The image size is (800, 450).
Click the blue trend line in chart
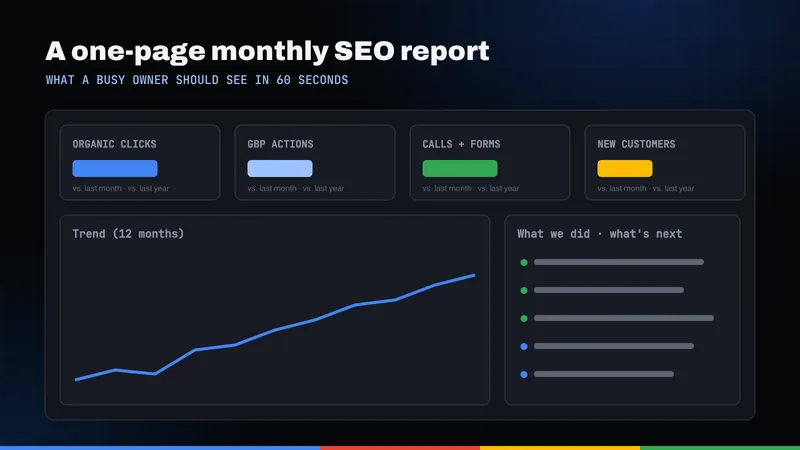(275, 330)
